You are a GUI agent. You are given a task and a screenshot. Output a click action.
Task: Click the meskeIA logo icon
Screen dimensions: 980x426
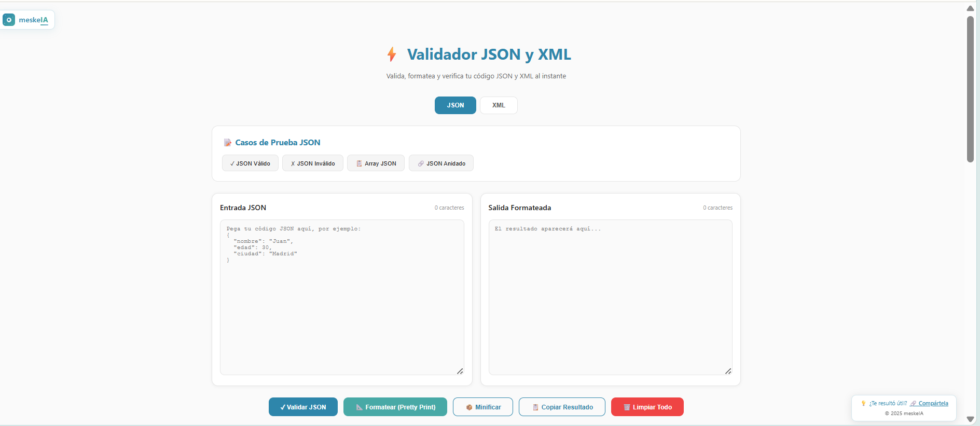pos(9,20)
